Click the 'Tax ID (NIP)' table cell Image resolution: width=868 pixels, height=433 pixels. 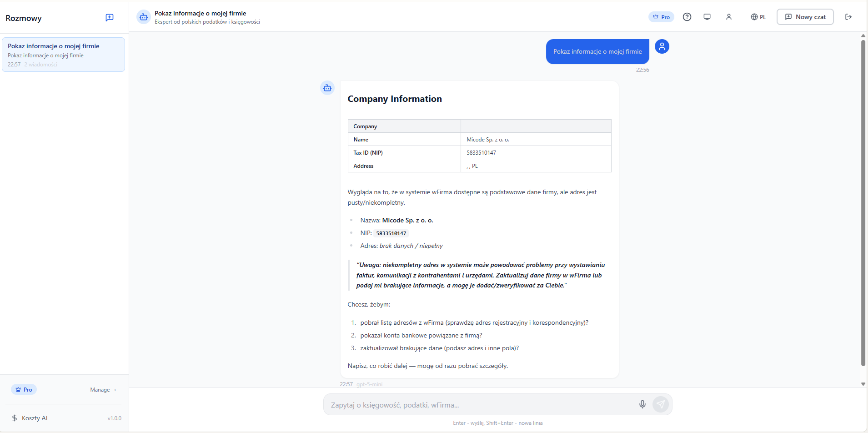click(x=404, y=153)
